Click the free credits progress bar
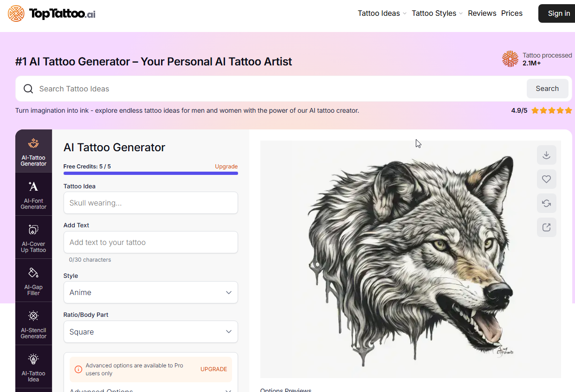 150,174
